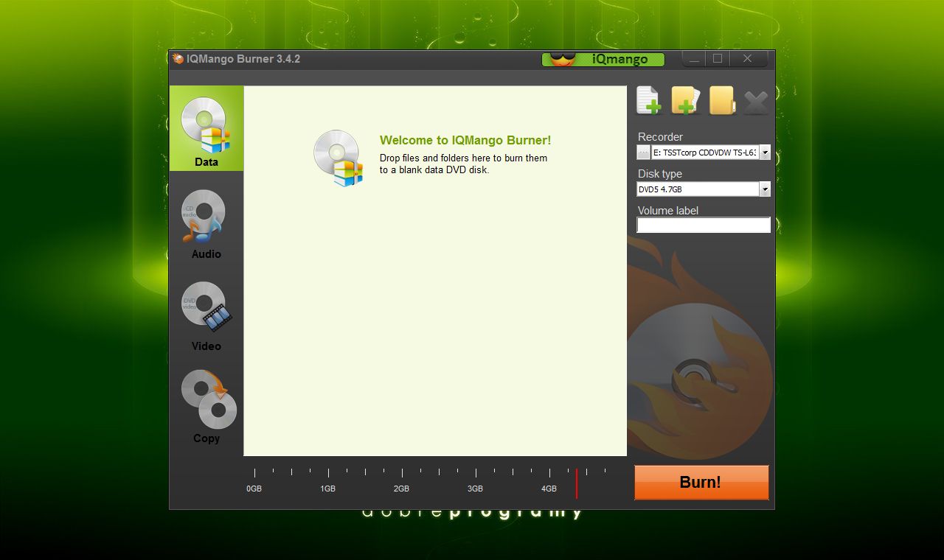
Task: Minimize the IQMango Burner window
Action: (693, 59)
